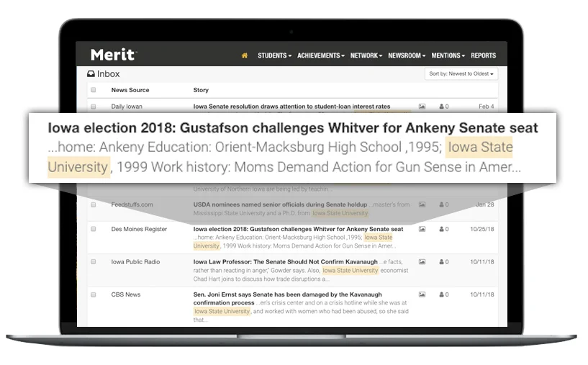Image resolution: width=588 pixels, height=365 pixels.
Task: Expand the Network menu
Action: click(366, 55)
